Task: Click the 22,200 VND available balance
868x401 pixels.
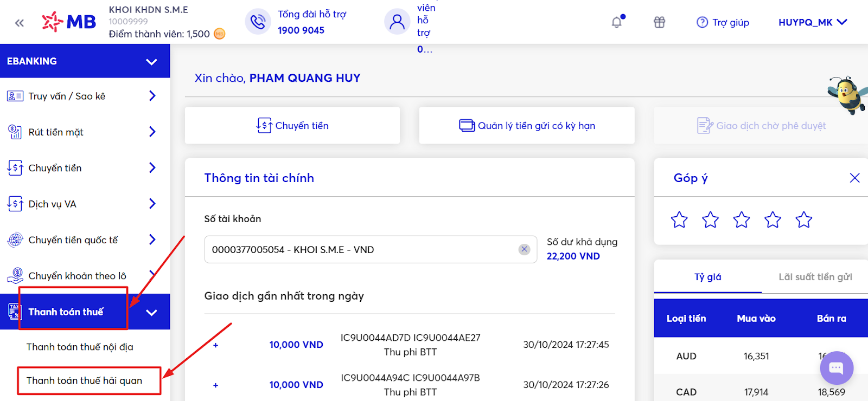Action: pos(573,256)
